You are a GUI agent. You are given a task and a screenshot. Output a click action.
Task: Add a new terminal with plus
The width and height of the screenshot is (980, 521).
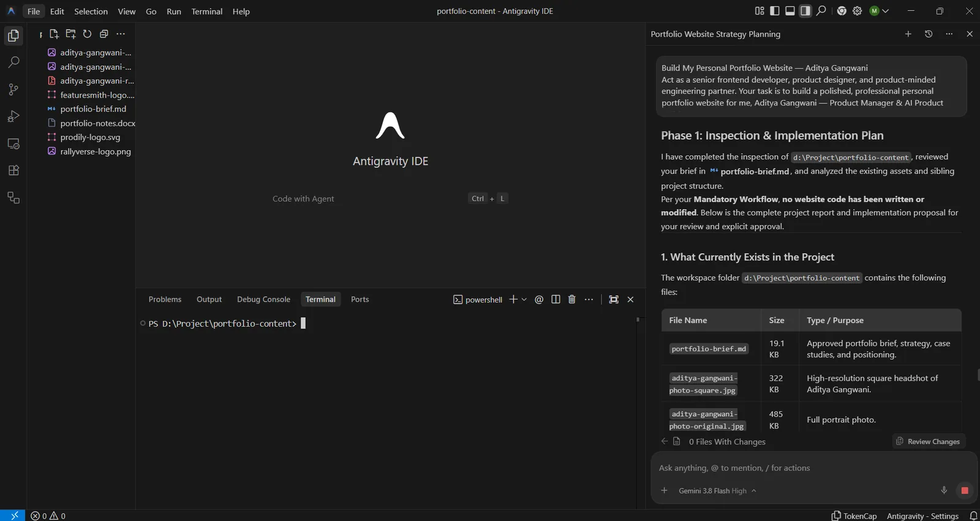pos(513,299)
